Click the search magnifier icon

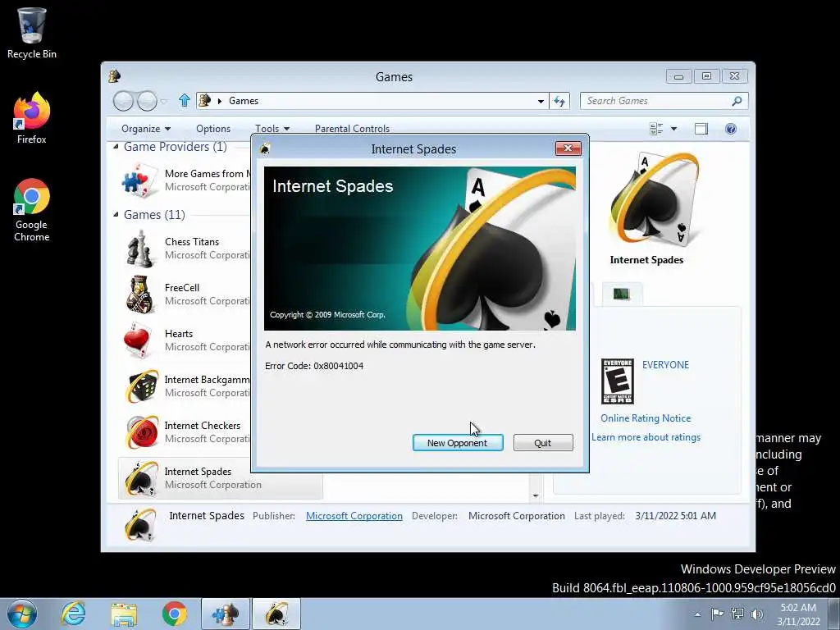737,101
